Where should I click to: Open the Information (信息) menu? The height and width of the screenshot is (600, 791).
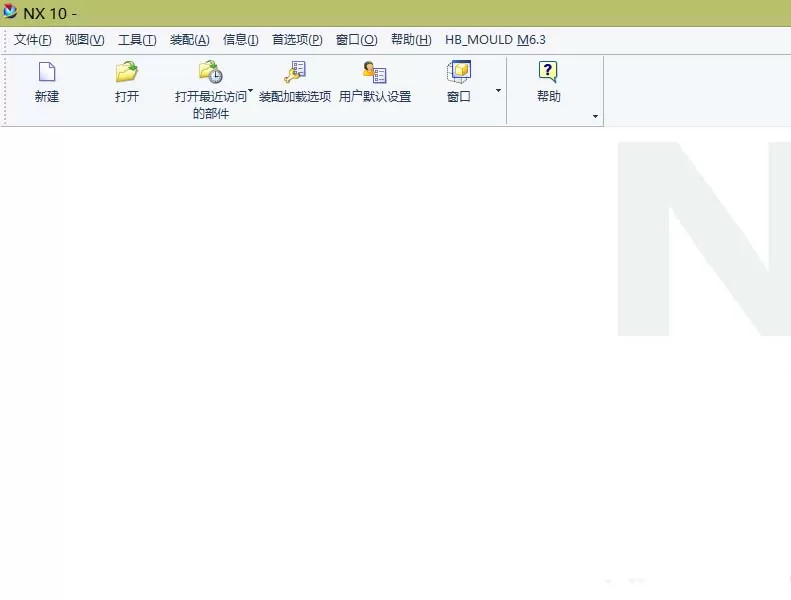pyautogui.click(x=241, y=40)
